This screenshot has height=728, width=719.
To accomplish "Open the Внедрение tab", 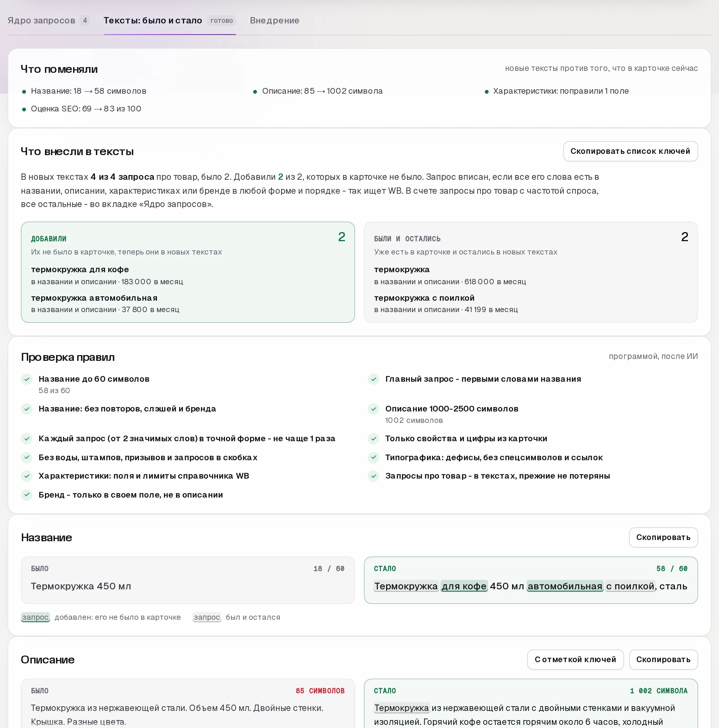I will pos(274,20).
